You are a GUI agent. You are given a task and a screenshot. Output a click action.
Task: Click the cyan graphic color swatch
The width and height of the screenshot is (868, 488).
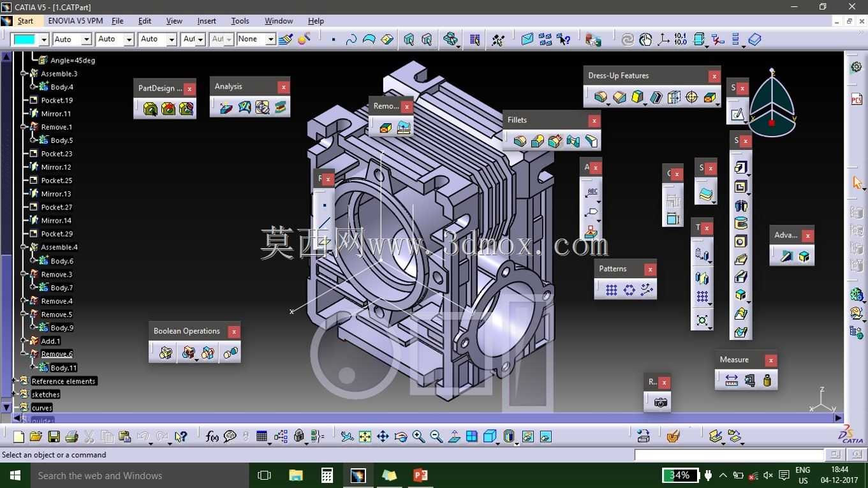(x=25, y=40)
